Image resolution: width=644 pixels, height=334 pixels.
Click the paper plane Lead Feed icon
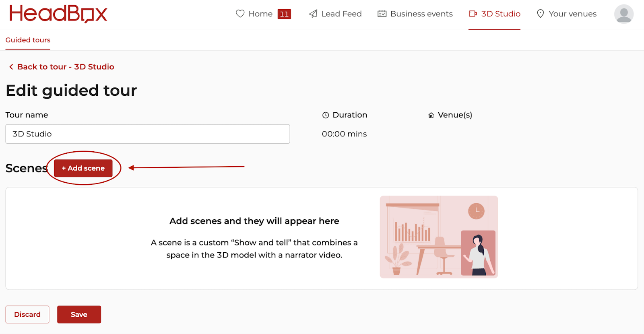(x=313, y=14)
